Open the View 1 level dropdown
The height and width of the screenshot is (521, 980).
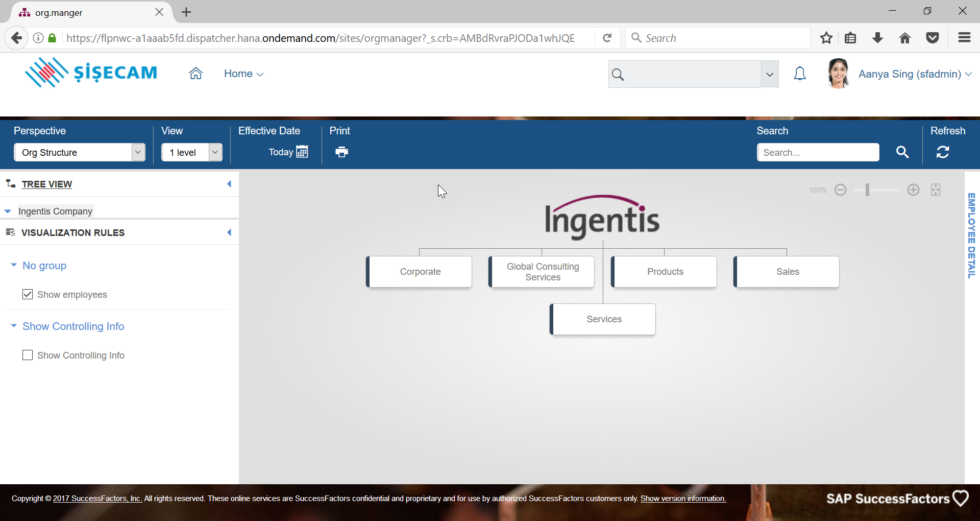(x=215, y=152)
